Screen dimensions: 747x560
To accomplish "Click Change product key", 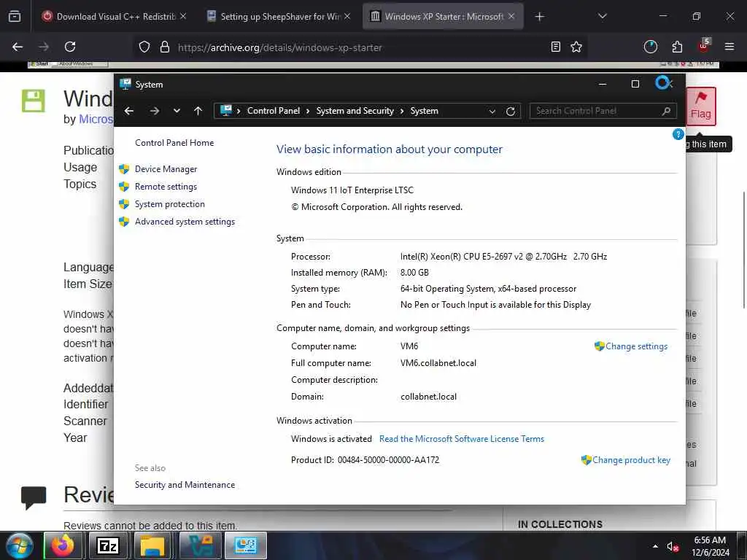I will point(631,460).
